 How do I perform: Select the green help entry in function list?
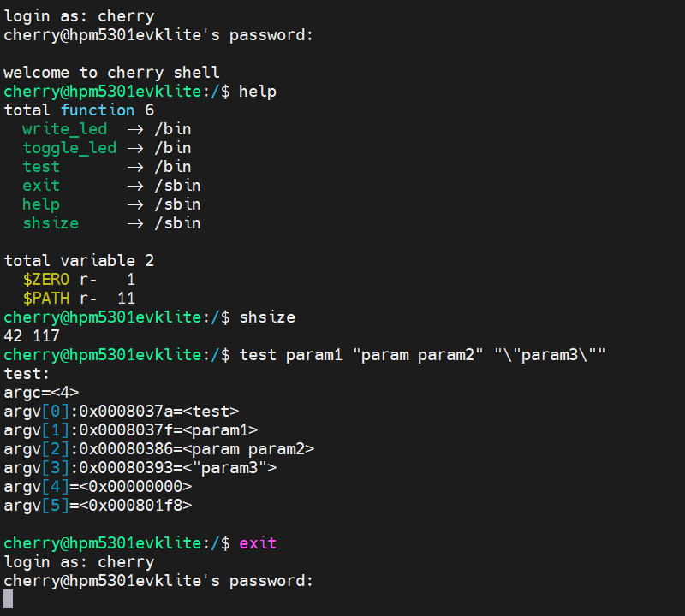(x=41, y=204)
